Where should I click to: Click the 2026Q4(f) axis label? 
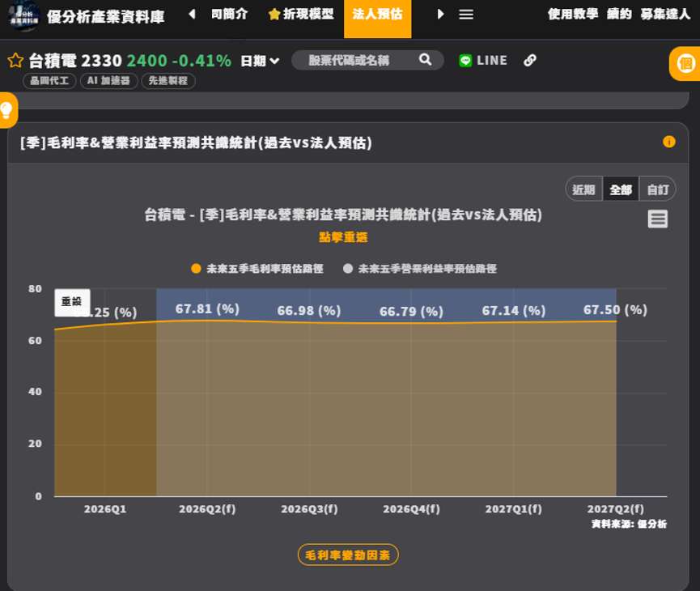pyautogui.click(x=411, y=509)
